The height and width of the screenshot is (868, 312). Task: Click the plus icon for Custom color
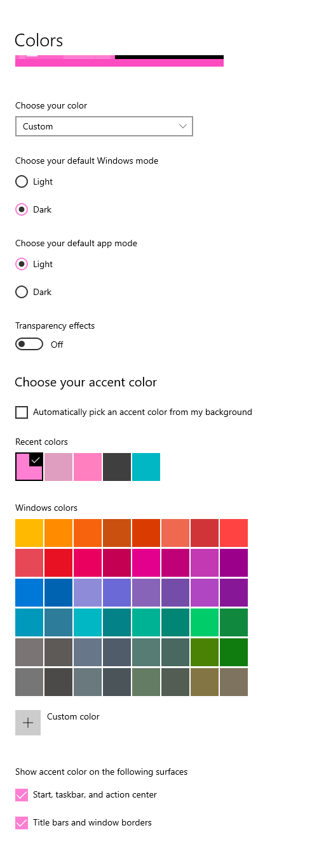28,723
